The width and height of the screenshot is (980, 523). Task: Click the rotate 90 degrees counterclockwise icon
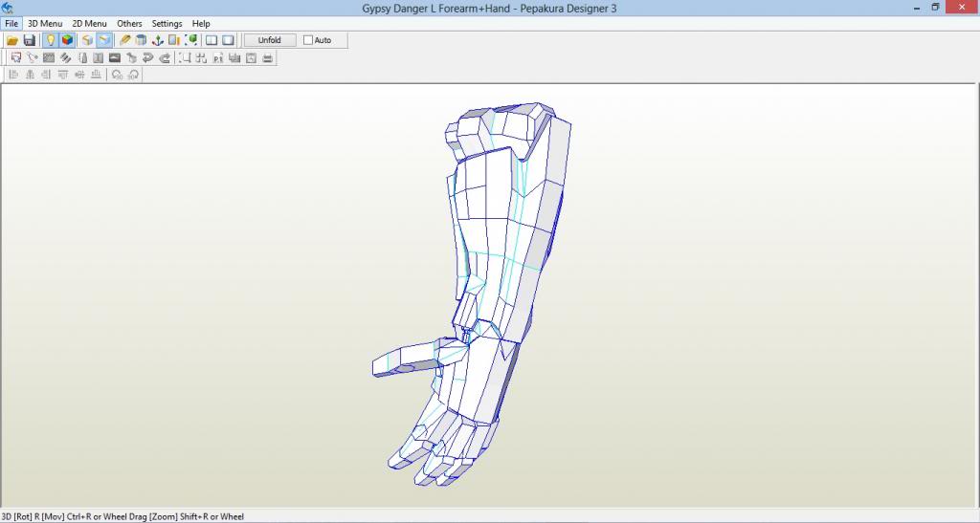[117, 75]
